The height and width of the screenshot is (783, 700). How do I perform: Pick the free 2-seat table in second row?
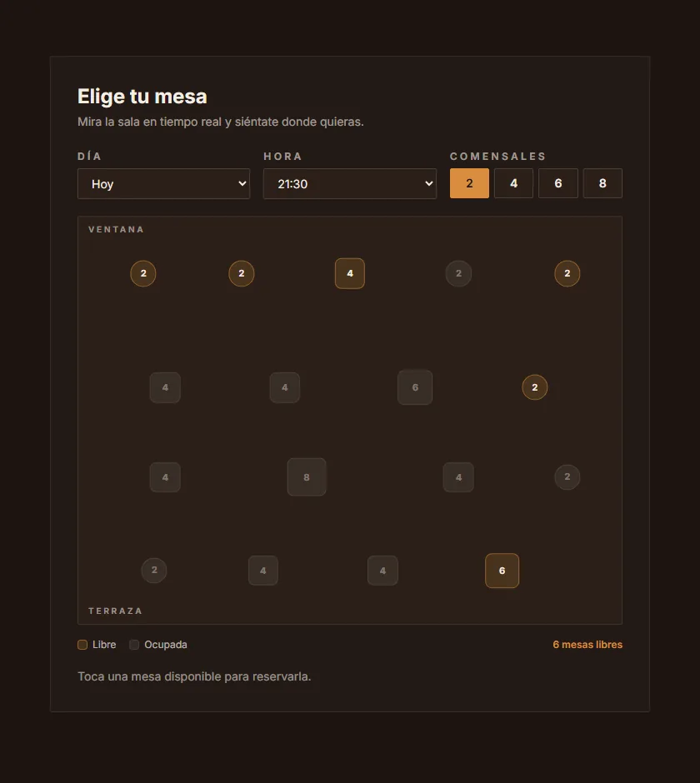tap(535, 387)
